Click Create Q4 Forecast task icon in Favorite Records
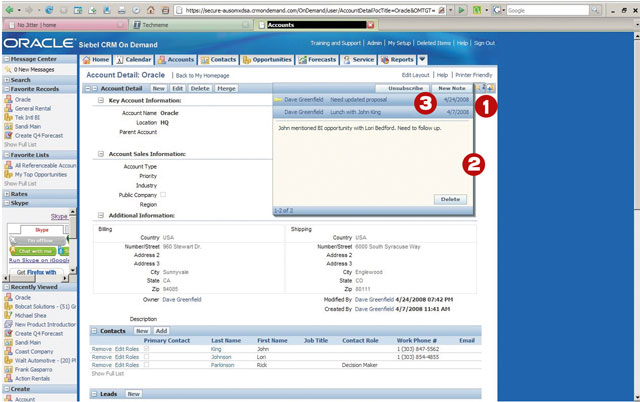 pos(8,135)
